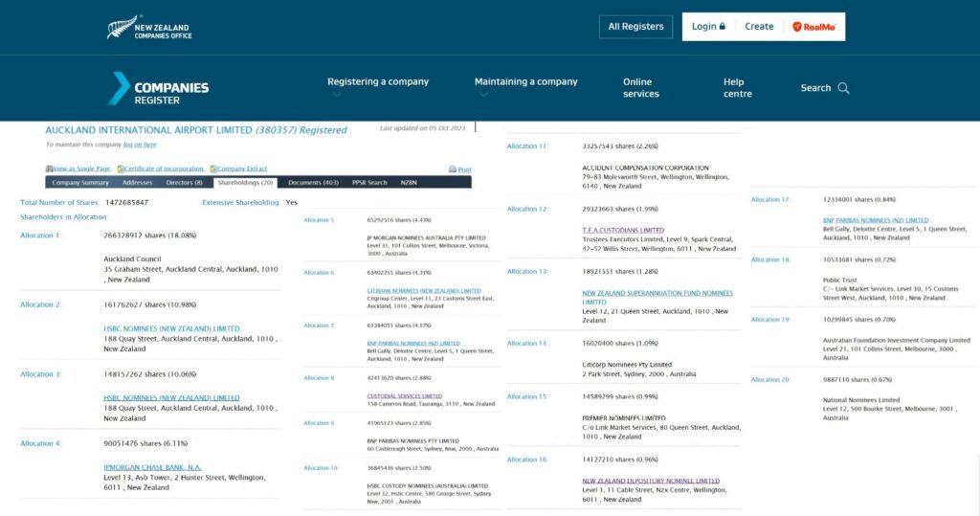Open the Certificate of Incorporation link
Screen dimensions: 980x516
click(164, 168)
